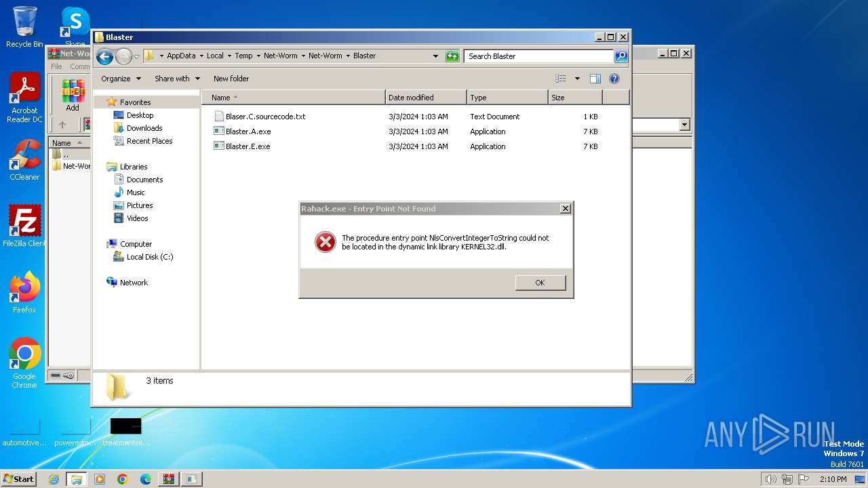Switch to WinRAR taskbar button
Viewport: 868px width, 488px height.
point(169,479)
